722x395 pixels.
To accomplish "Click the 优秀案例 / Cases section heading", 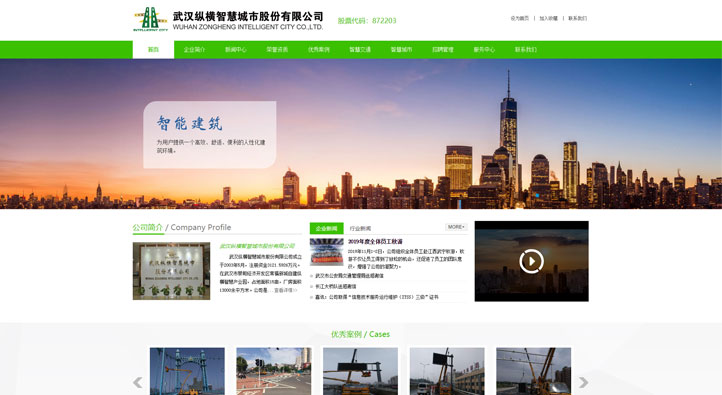I will click(x=361, y=334).
